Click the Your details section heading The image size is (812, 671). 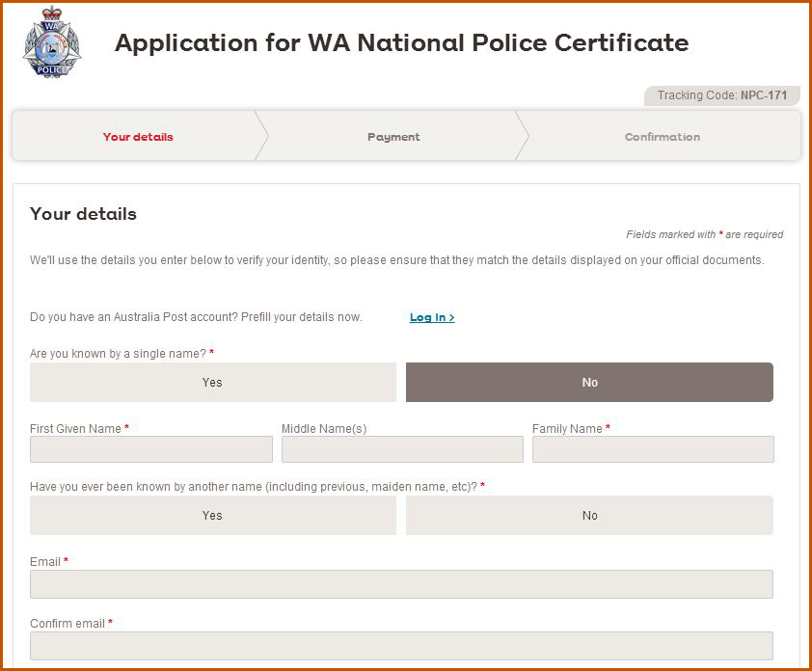point(83,214)
